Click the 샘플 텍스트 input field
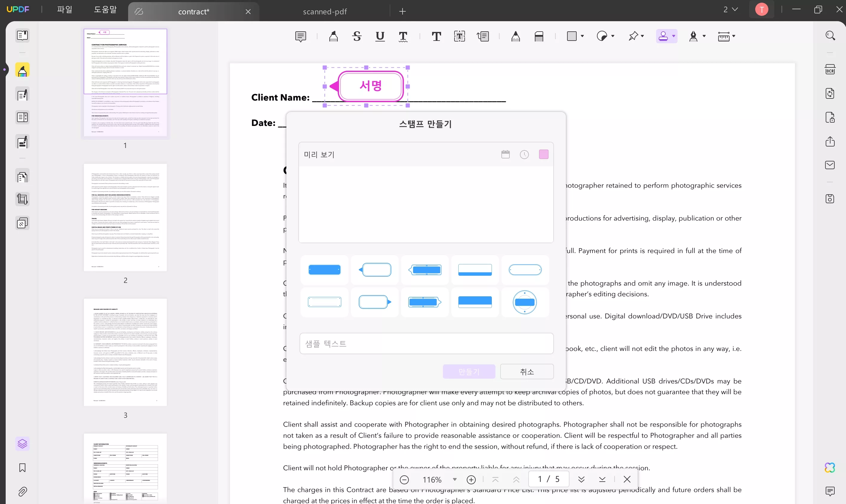 (x=426, y=344)
